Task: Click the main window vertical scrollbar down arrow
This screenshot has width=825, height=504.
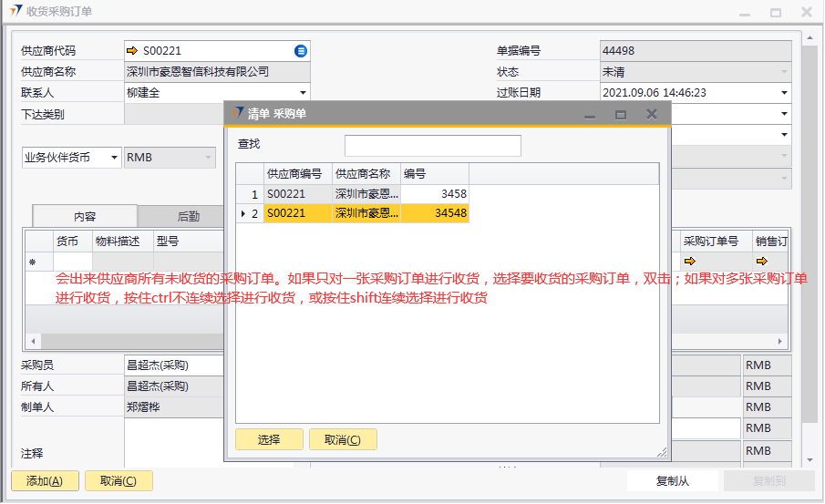Action: [x=808, y=460]
